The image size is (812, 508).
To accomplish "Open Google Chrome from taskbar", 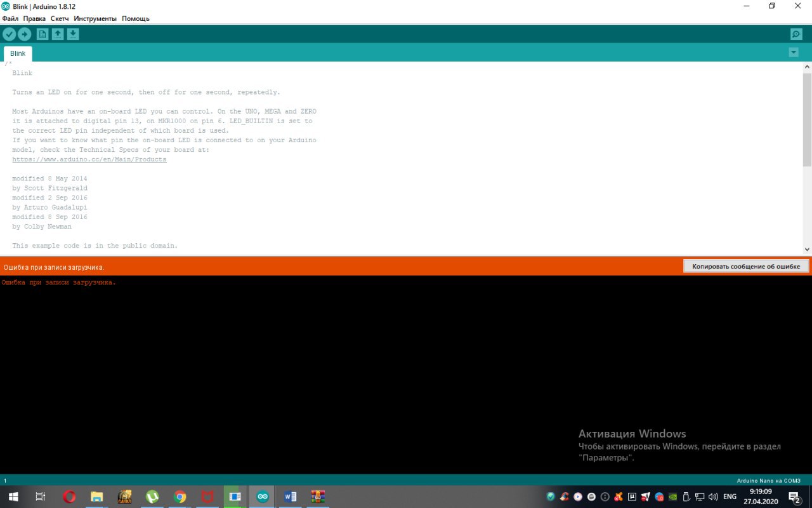I will (x=180, y=497).
